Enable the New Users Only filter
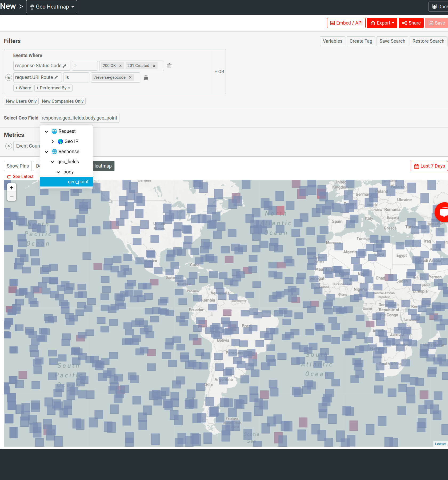Screen dimensions: 448x480 (x=21, y=101)
